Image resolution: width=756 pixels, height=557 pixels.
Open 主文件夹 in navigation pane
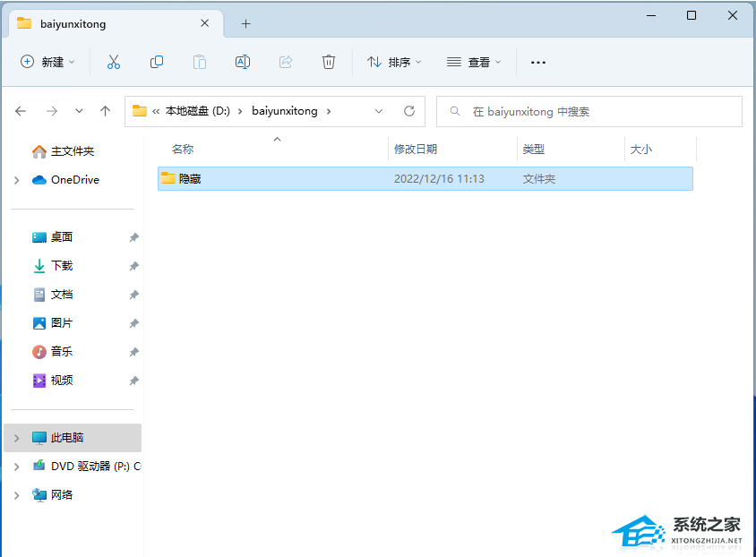point(73,151)
